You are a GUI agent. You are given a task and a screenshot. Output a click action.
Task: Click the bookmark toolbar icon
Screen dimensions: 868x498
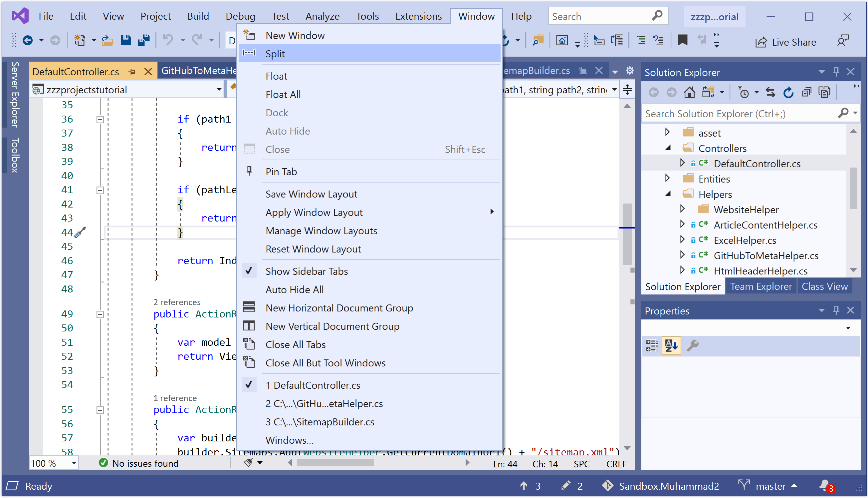[682, 41]
